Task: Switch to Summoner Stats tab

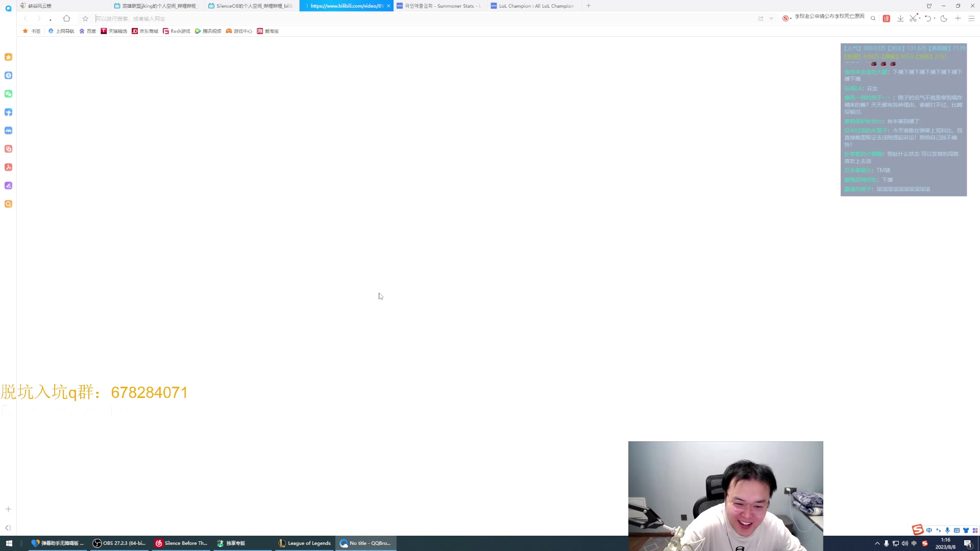Action: pyautogui.click(x=439, y=6)
